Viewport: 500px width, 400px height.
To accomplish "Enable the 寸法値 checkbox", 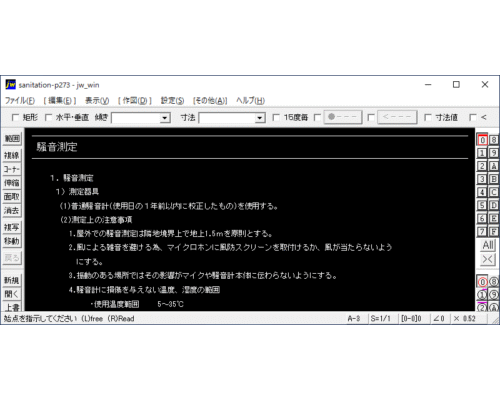I will [x=428, y=117].
